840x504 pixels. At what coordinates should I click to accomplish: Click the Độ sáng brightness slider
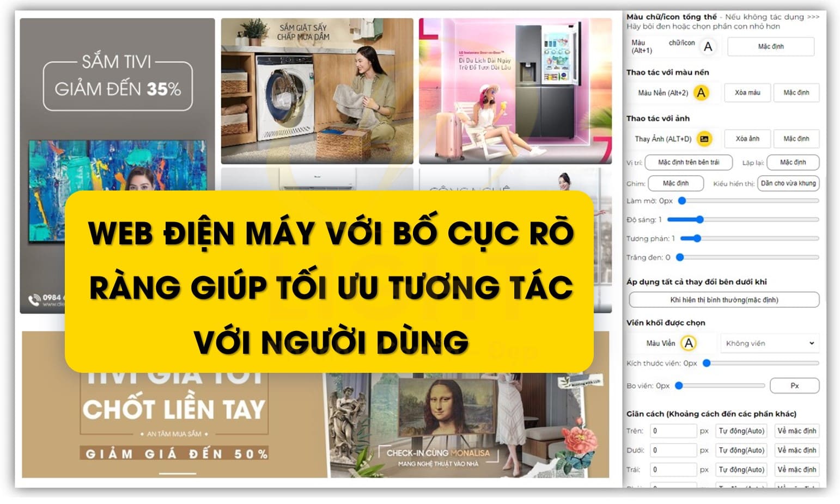point(743,219)
